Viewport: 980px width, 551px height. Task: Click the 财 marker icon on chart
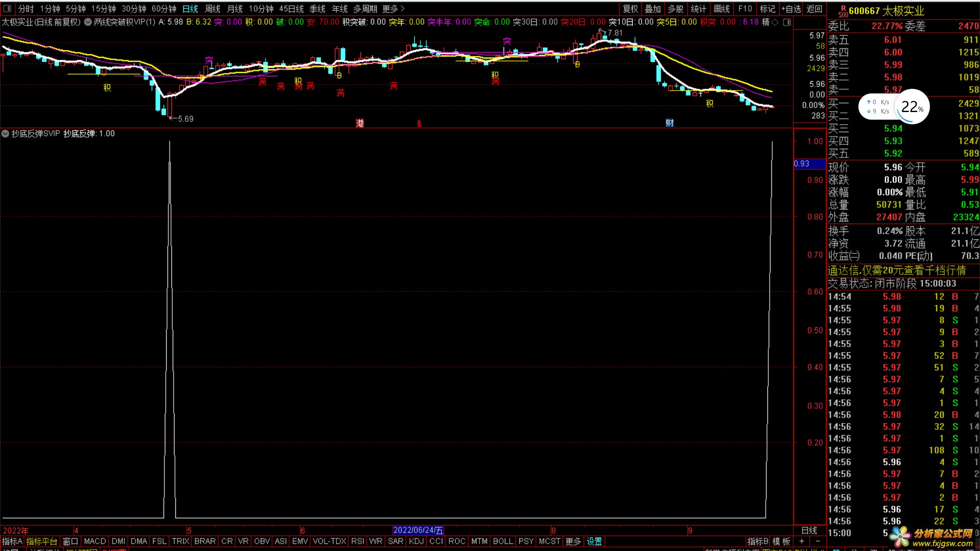pyautogui.click(x=669, y=123)
